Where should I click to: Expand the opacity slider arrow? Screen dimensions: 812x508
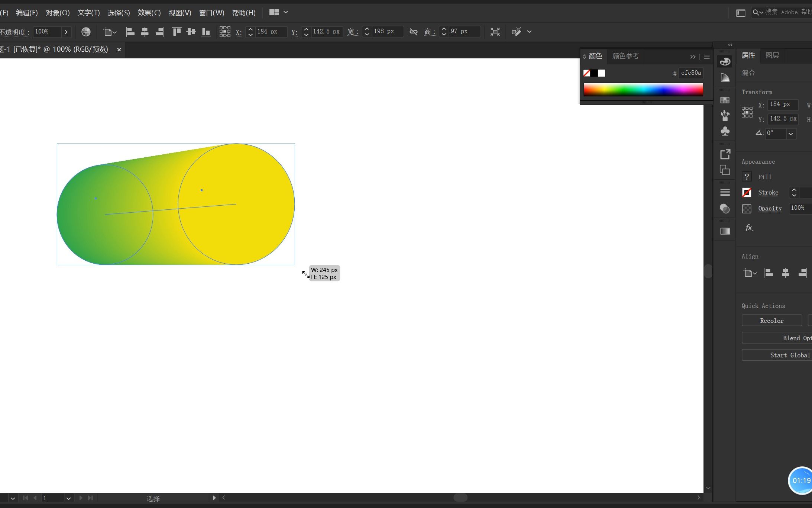[x=66, y=32]
